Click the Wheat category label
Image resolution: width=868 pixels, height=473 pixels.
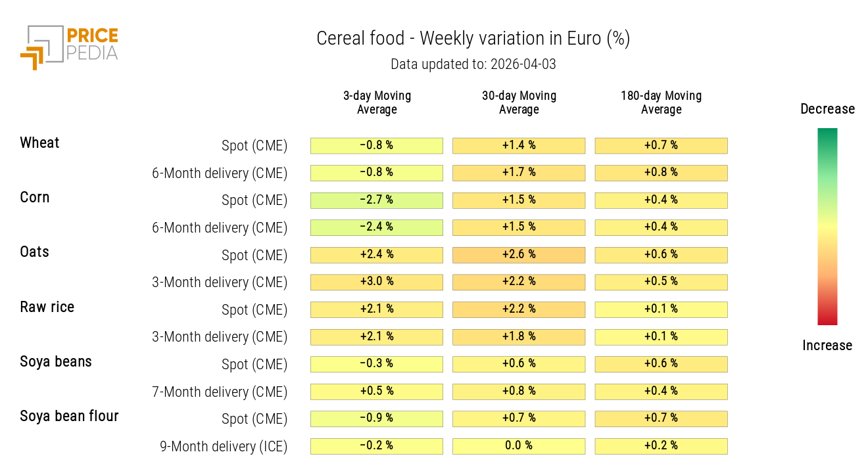coord(39,143)
